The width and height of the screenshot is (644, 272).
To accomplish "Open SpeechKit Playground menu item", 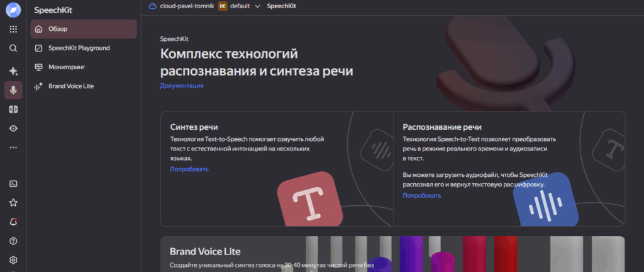I will (x=84, y=48).
